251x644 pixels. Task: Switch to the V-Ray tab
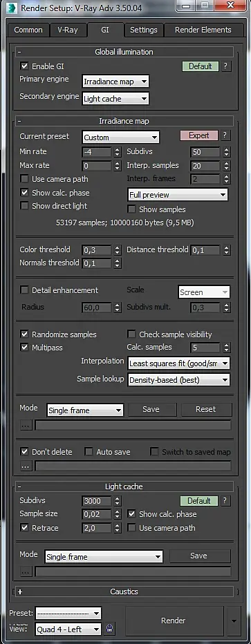tap(67, 30)
